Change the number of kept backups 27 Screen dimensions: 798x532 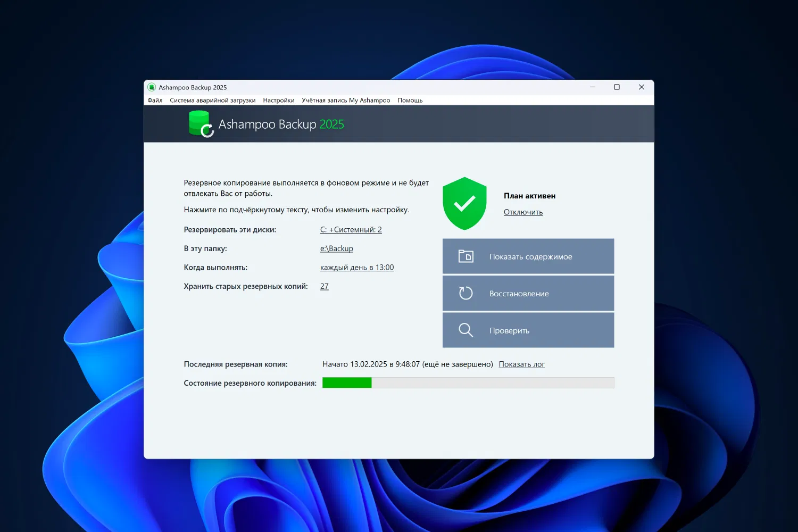[x=325, y=286]
